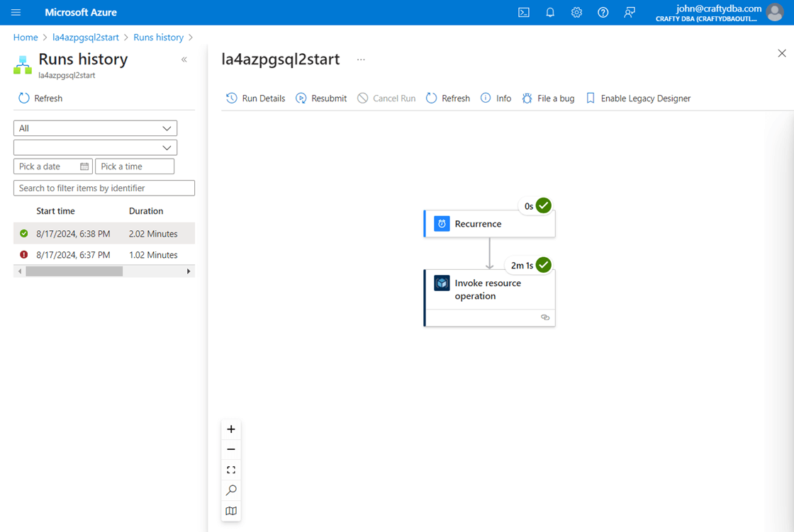Viewport: 794px width, 532px height.
Task: Go to la4azpgsql2start breadcrumb link
Action: 86,37
